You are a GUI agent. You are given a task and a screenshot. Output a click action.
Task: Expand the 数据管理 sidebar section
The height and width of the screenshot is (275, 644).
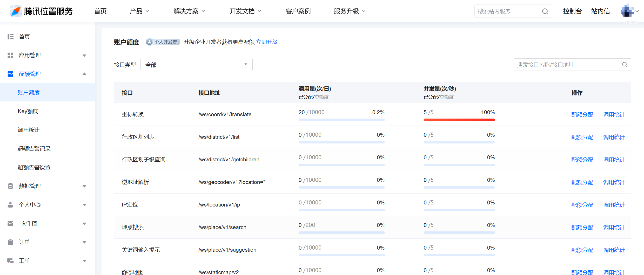pyautogui.click(x=84, y=186)
